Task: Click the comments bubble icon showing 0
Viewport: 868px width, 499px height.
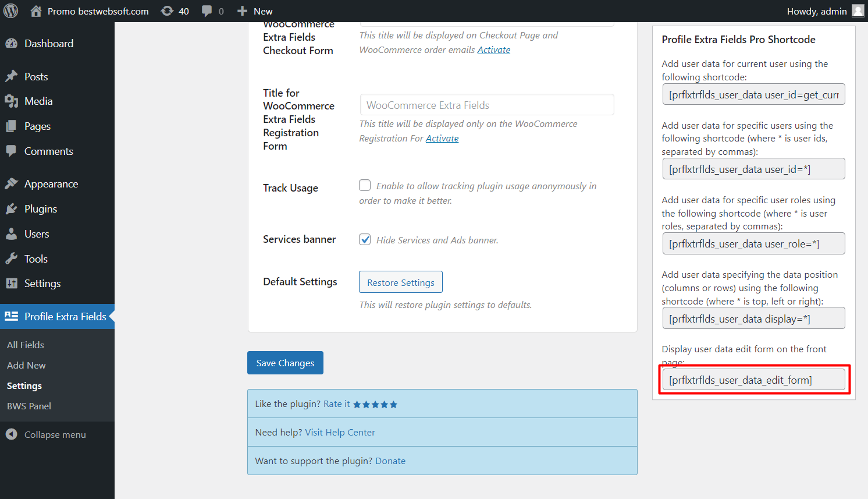Action: click(x=207, y=10)
